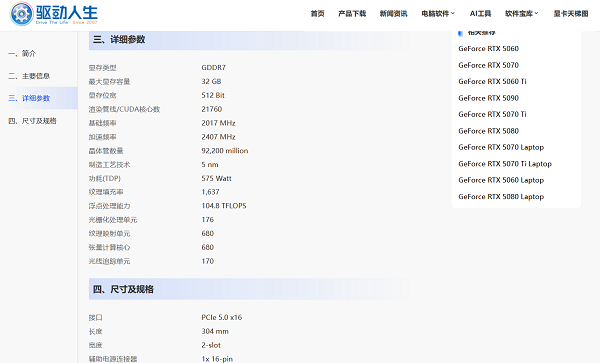Screen dimensions: 600x363
Task: Click the 512 Bit value
Action: click(x=213, y=95)
